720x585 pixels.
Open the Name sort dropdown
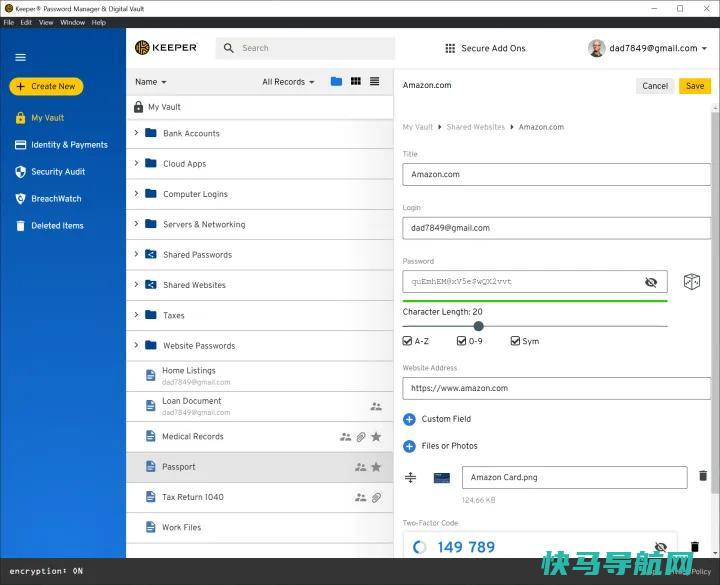[x=151, y=82]
